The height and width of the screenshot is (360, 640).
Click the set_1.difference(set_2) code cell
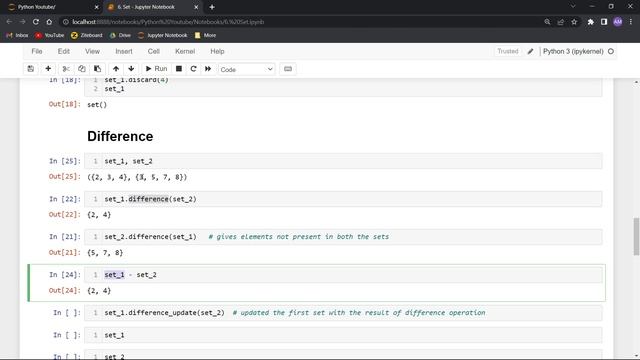click(343, 199)
